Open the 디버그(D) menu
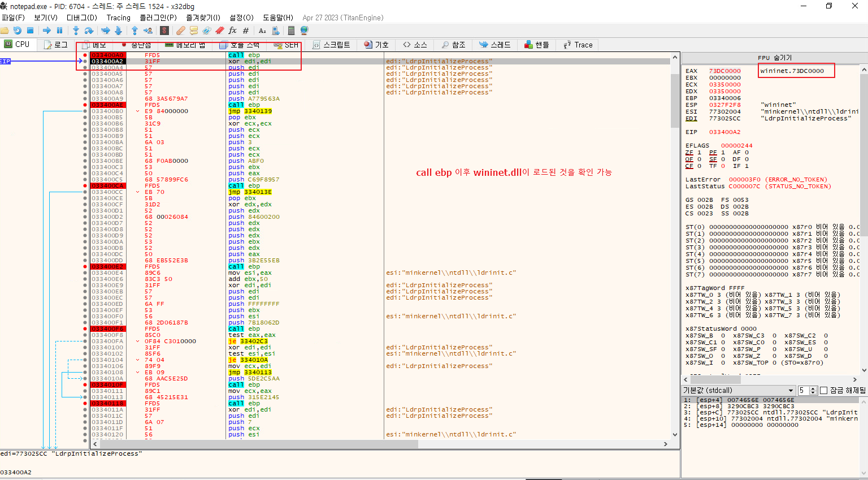 coord(82,18)
